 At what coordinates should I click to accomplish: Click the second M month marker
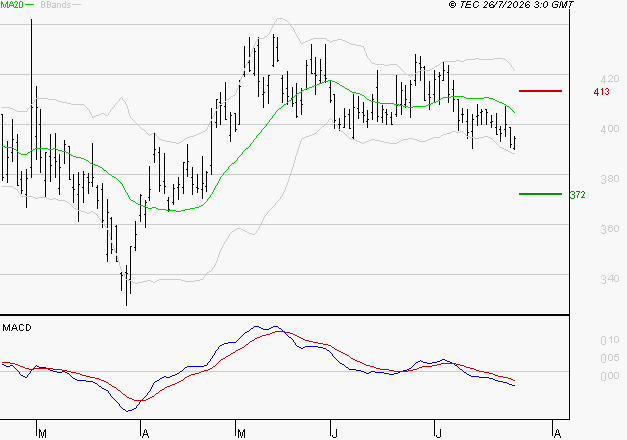[241, 434]
